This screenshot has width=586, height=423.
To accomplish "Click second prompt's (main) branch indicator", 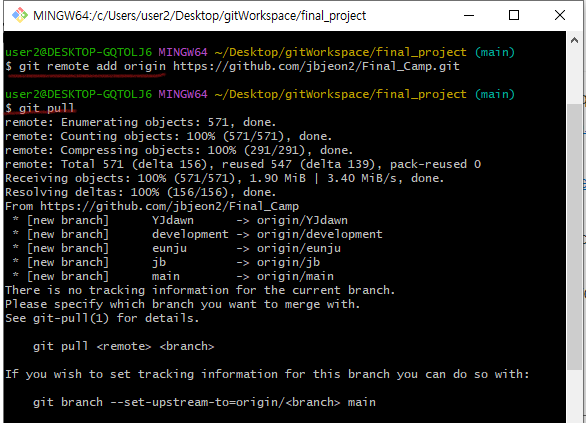I will coord(495,94).
